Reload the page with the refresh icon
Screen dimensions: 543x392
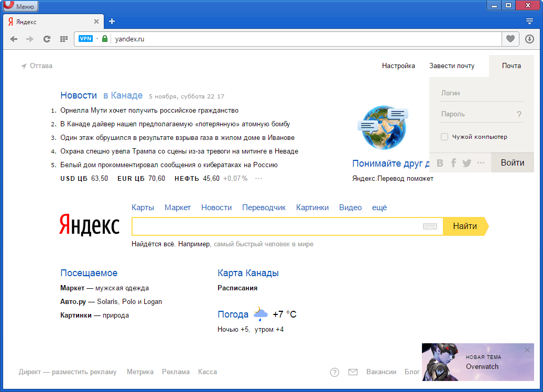pos(47,39)
